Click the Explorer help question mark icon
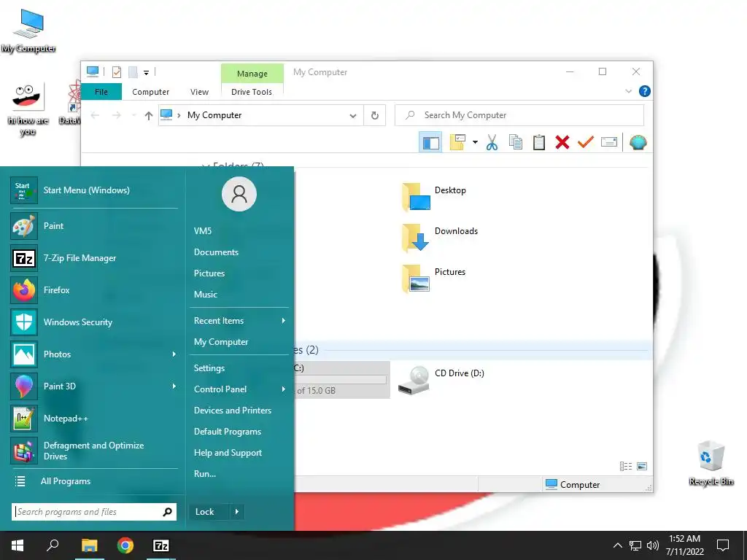The height and width of the screenshot is (560, 747). [644, 91]
